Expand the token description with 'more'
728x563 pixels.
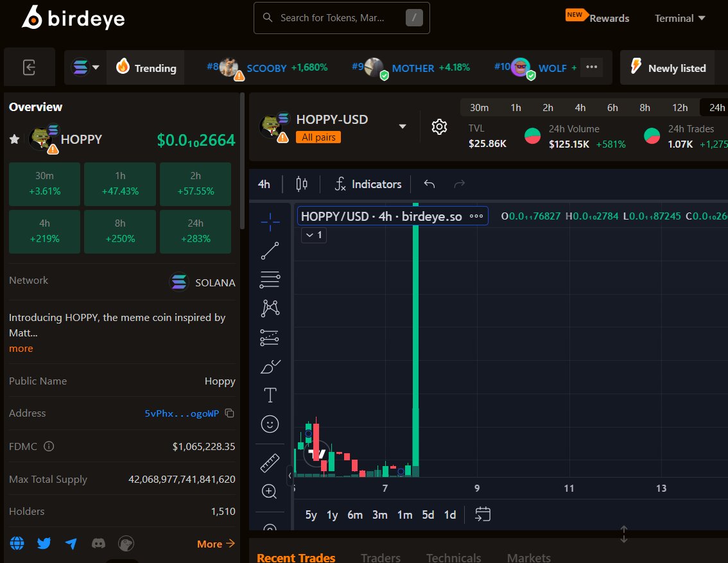coord(21,349)
